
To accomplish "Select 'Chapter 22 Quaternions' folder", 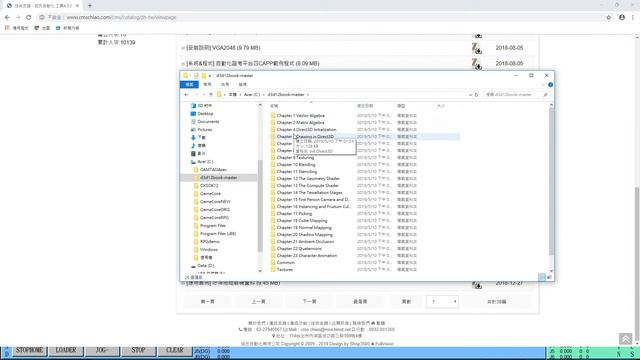I will point(296,249).
